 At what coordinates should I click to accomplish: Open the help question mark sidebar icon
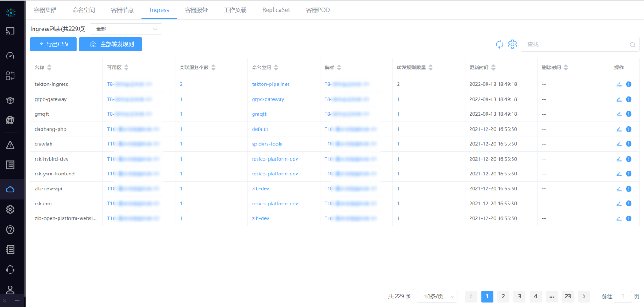[x=10, y=230]
